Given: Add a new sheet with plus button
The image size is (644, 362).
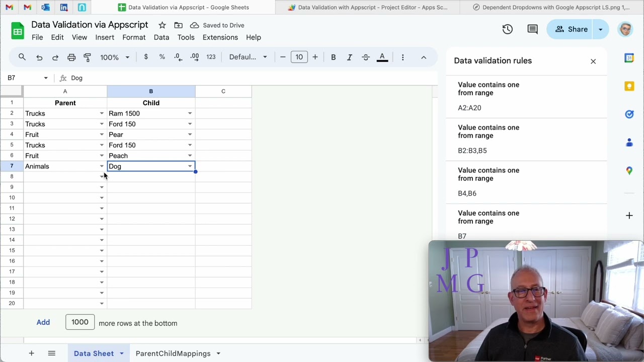Looking at the screenshot, I should tap(31, 353).
